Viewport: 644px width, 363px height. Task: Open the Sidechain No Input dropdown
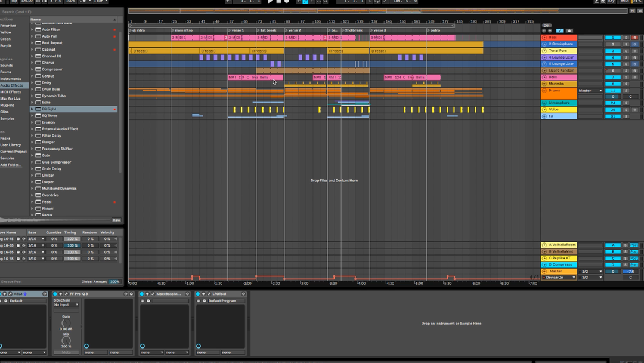[x=66, y=304]
